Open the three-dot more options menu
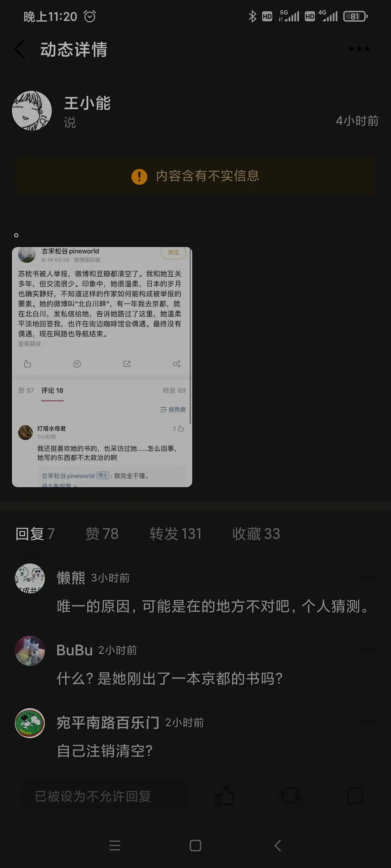This screenshot has height=868, width=391. click(x=359, y=49)
